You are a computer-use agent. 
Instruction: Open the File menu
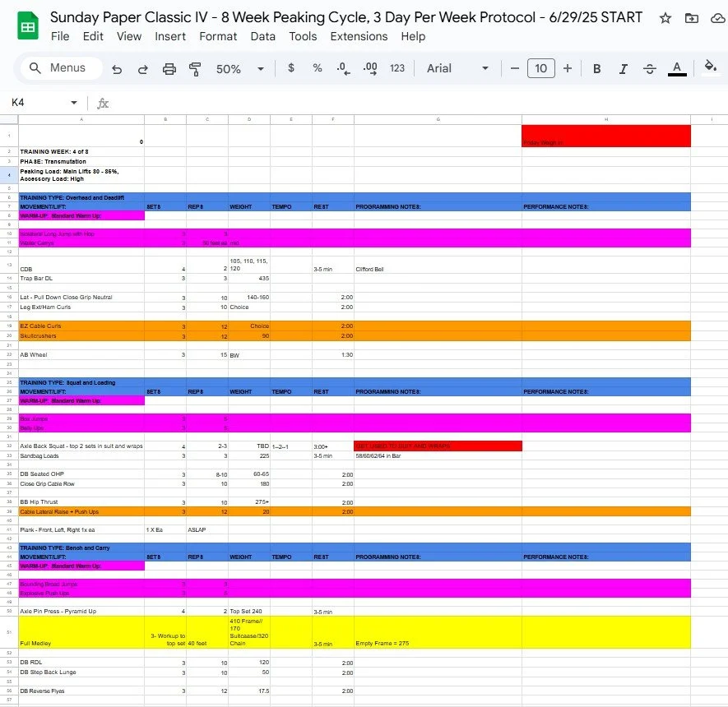pos(60,36)
